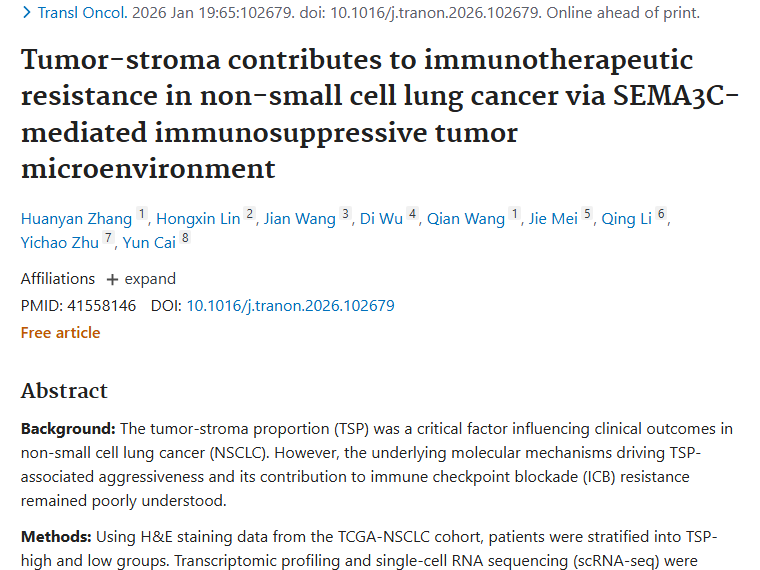Open author Yun Cai's link
The image size is (760, 570).
[150, 242]
